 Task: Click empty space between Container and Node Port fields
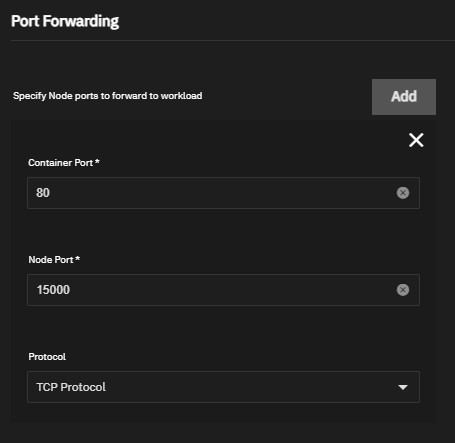(x=223, y=232)
